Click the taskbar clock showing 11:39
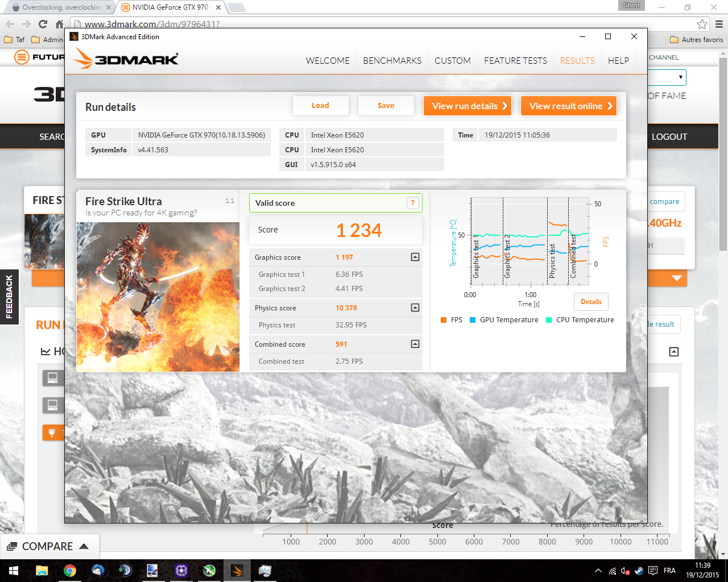This screenshot has width=728, height=582. click(x=702, y=571)
